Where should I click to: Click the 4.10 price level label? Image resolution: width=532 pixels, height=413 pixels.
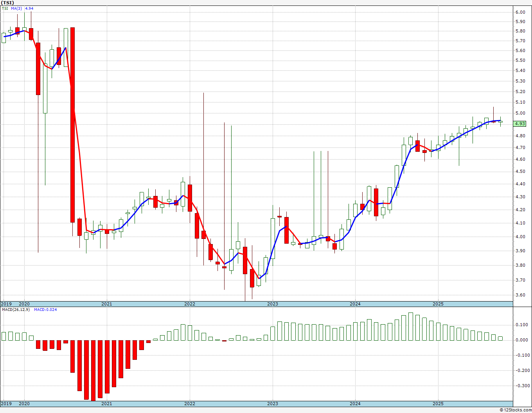tap(520, 223)
